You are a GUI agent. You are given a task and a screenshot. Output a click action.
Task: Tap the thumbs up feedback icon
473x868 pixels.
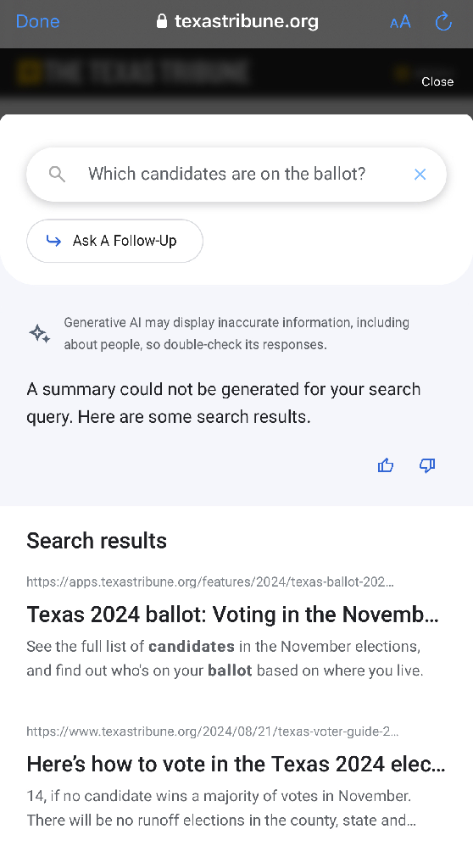[x=386, y=465]
